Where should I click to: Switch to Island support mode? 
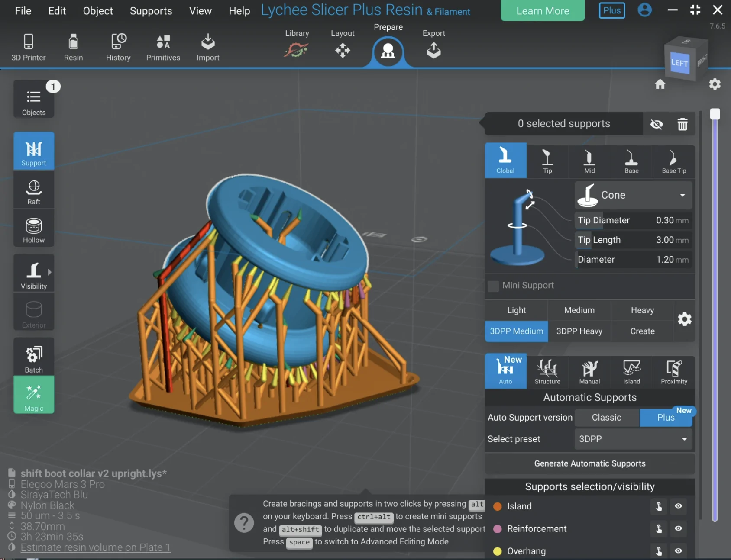pyautogui.click(x=631, y=372)
